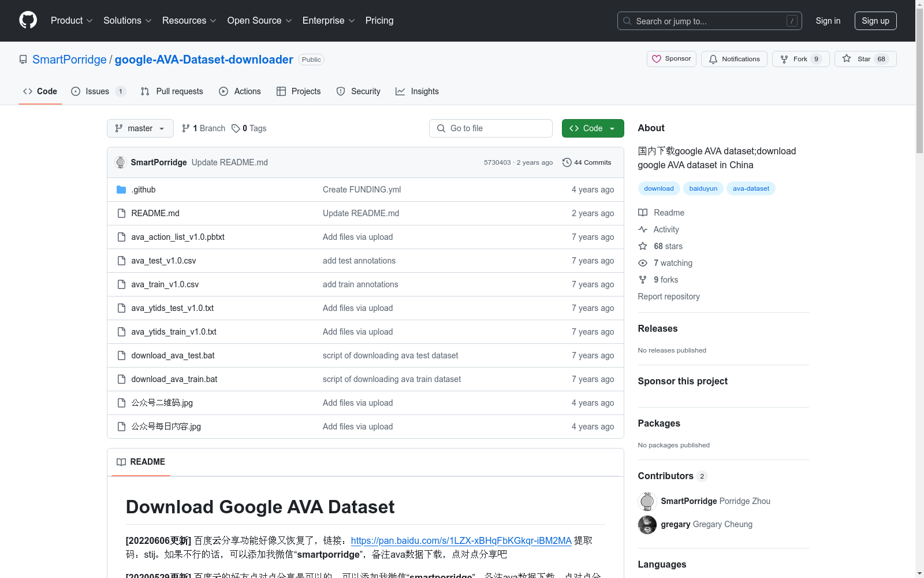
Task: Click the watching eye icon
Action: point(643,263)
